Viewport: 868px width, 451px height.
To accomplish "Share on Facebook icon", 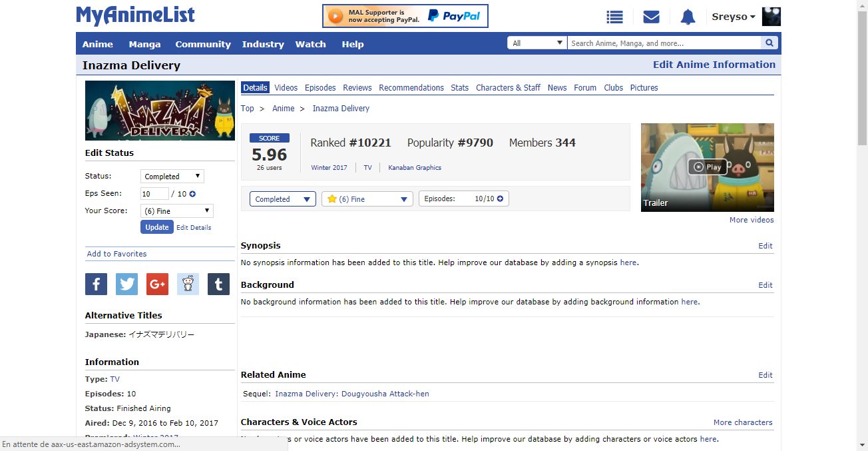I will click(x=96, y=284).
